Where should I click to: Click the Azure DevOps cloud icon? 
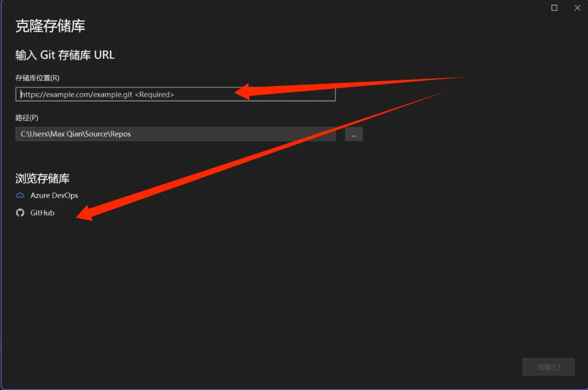tap(20, 196)
